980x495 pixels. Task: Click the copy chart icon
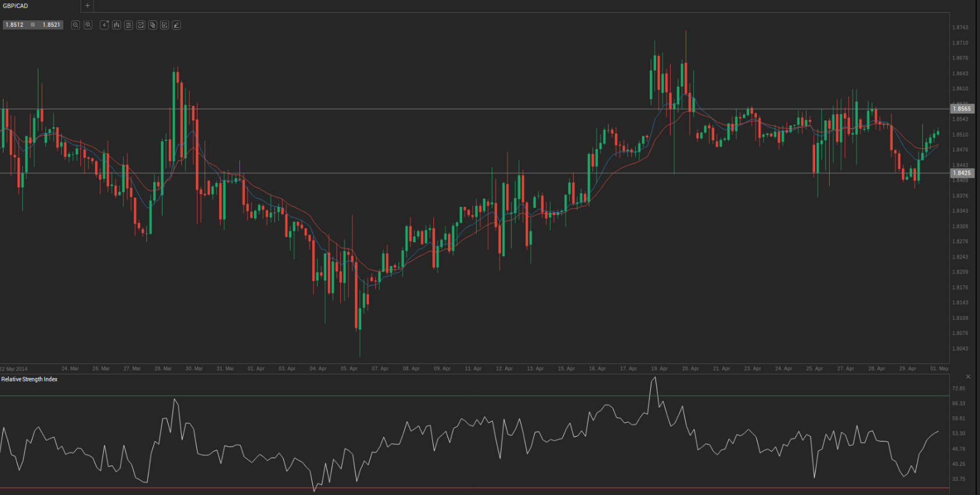tap(153, 25)
